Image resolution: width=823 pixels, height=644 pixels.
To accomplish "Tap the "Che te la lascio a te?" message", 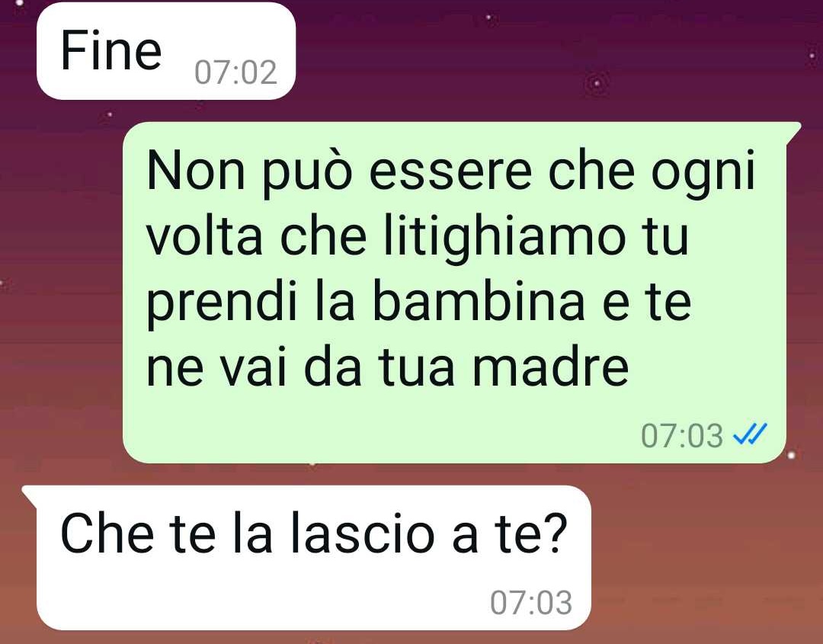I will coord(313,557).
